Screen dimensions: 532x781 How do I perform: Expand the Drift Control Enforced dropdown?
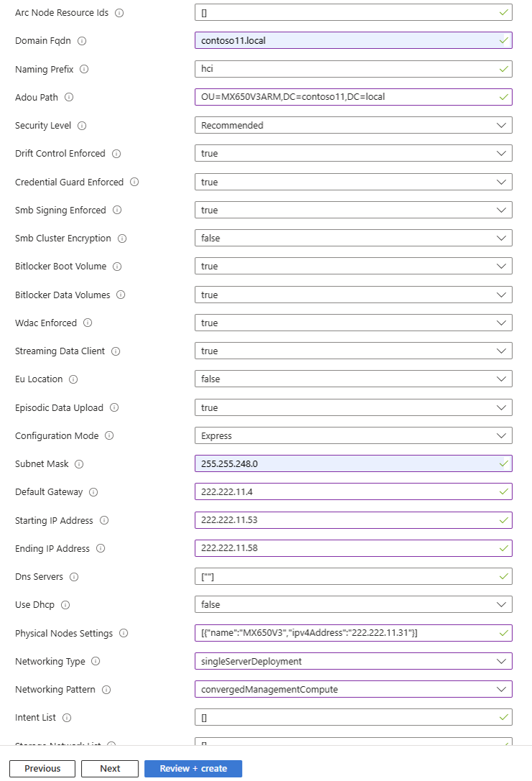(353, 154)
